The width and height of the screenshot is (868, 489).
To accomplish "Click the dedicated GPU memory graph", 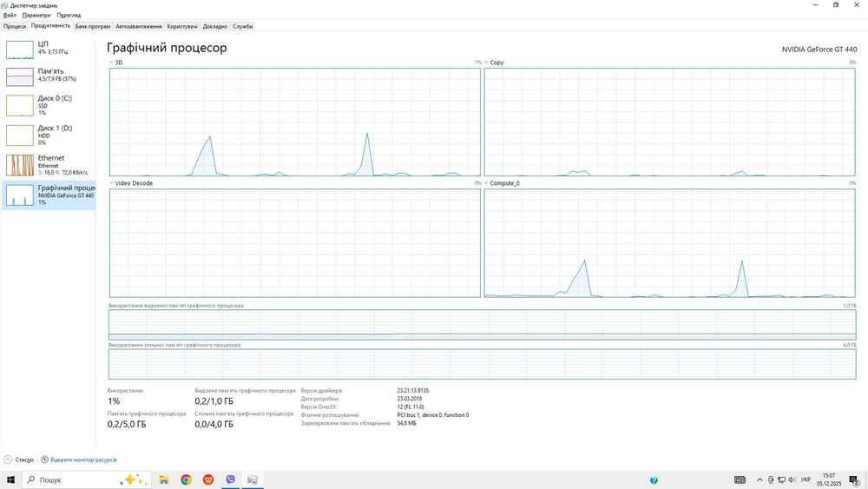I will [x=482, y=325].
